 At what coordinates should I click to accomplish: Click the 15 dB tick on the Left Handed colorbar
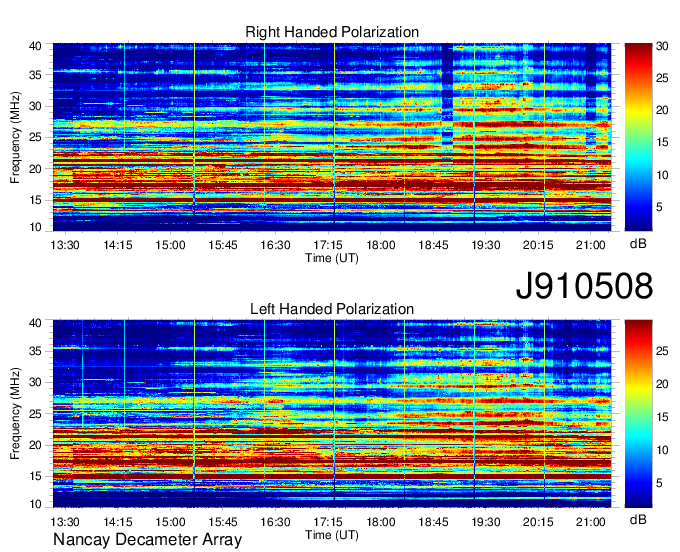point(661,417)
